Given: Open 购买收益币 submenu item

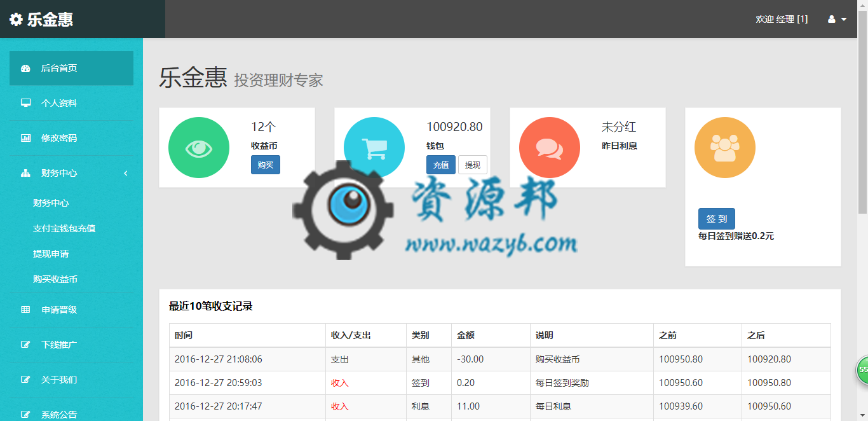Looking at the screenshot, I should [x=55, y=279].
